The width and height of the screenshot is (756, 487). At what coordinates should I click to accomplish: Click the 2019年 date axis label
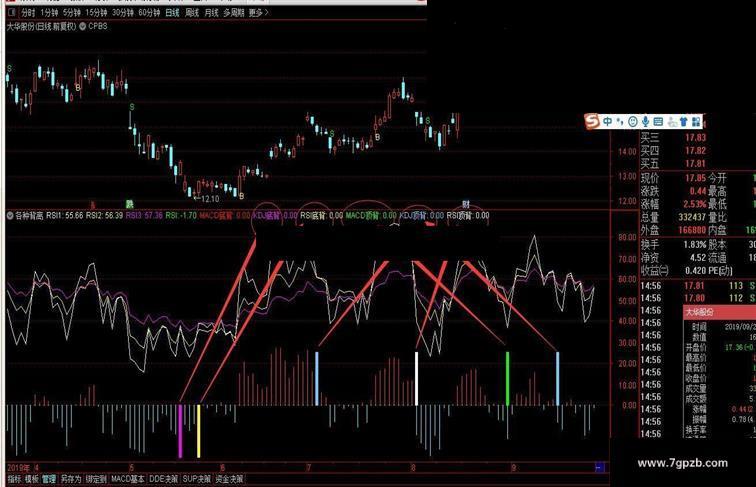point(18,467)
